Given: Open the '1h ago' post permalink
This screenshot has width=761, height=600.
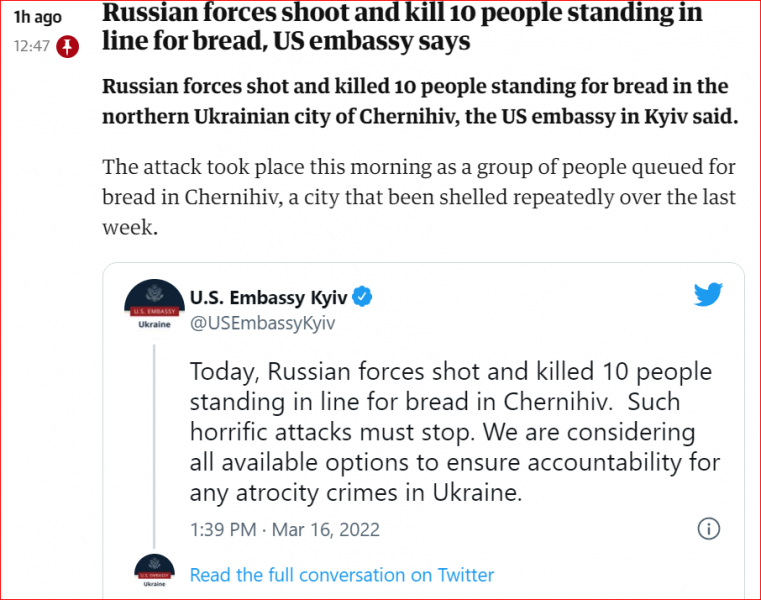Looking at the screenshot, I should 38,17.
